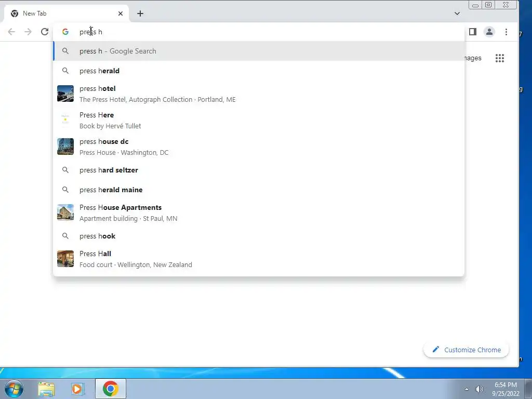This screenshot has height=399, width=532.
Task: Click the Press Here book thumbnail
Action: click(x=65, y=120)
